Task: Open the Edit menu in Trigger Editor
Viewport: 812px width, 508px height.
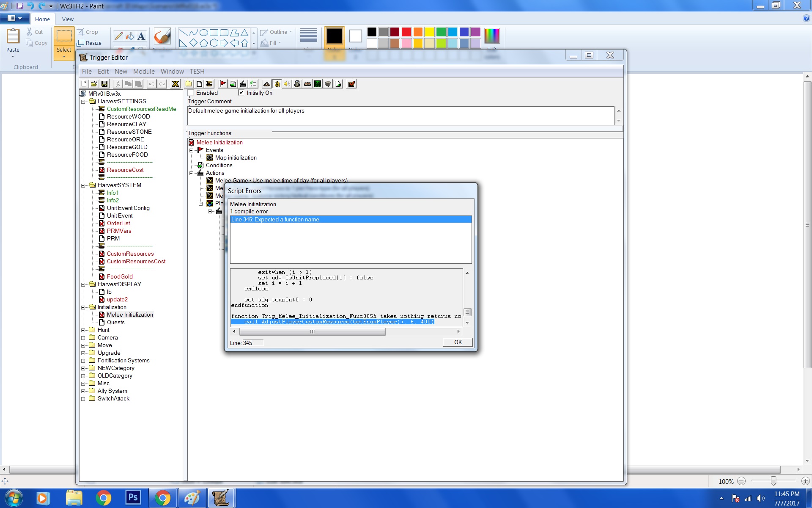Action: [x=103, y=72]
